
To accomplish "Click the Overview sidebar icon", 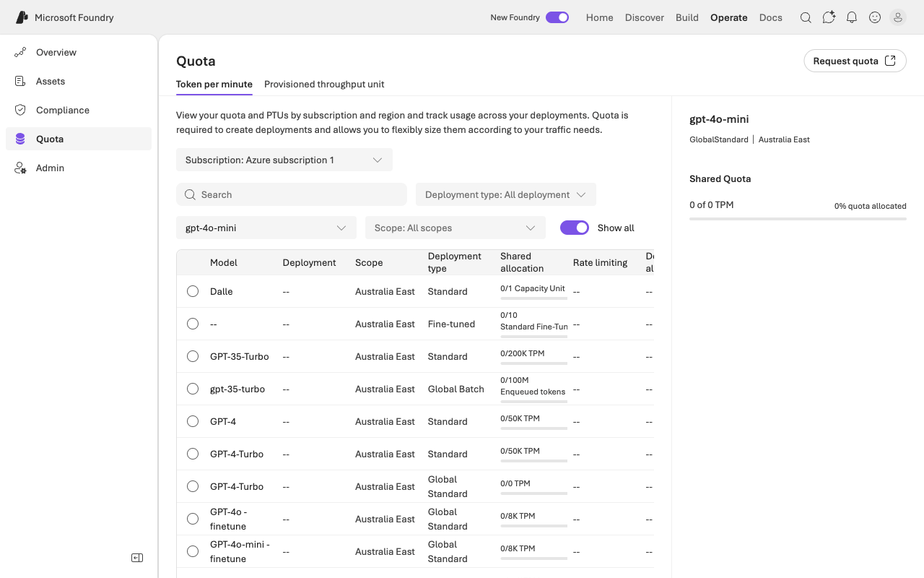I will (20, 52).
